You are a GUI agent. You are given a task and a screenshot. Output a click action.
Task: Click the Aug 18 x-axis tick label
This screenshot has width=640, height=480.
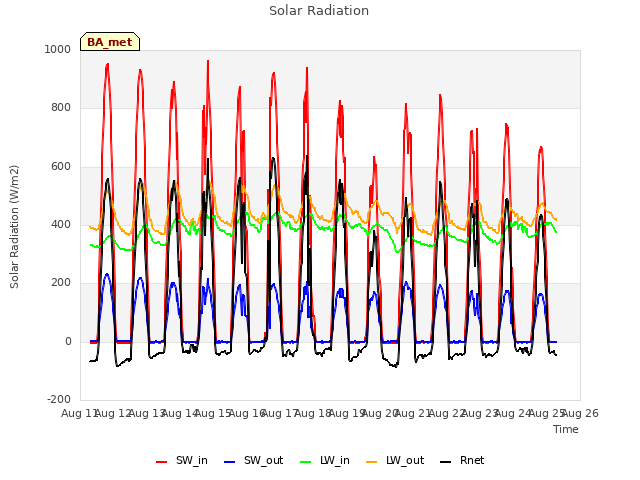[x=313, y=413]
